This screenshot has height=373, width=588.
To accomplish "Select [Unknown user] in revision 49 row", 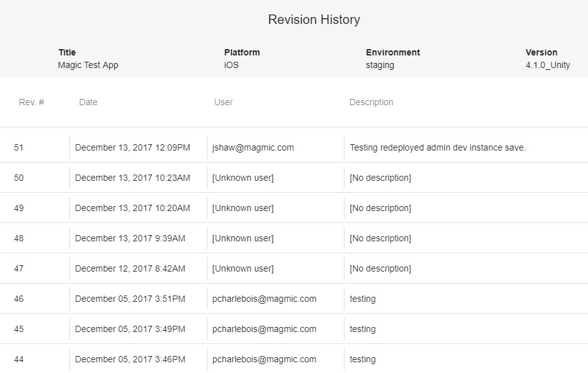I will click(x=243, y=208).
